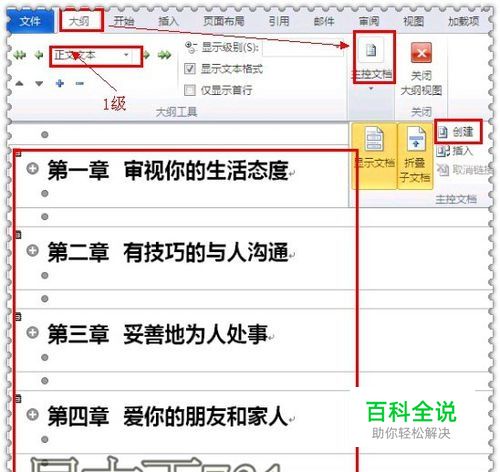500x472 pixels.
Task: Click the 插入 insert subdocument button
Action: [x=455, y=151]
